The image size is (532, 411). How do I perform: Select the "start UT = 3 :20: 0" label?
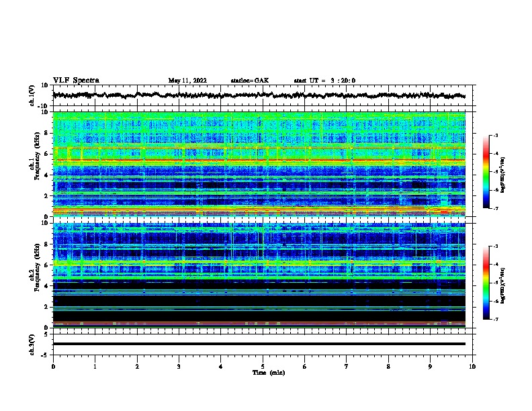pos(324,81)
